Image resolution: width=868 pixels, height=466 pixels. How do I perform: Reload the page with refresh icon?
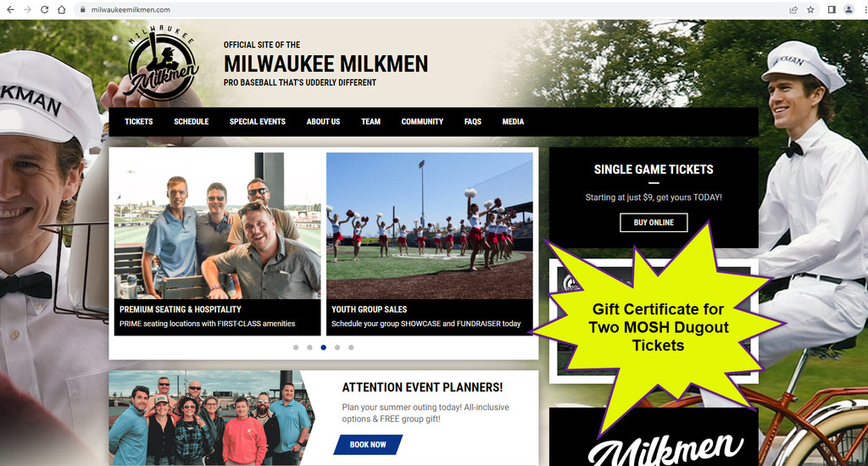[x=44, y=9]
